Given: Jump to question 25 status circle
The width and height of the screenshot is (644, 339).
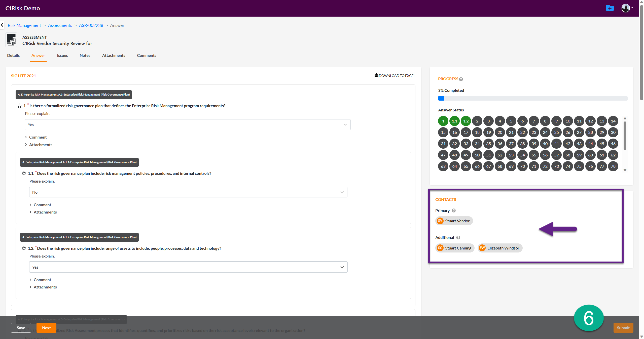Looking at the screenshot, I should (556, 132).
